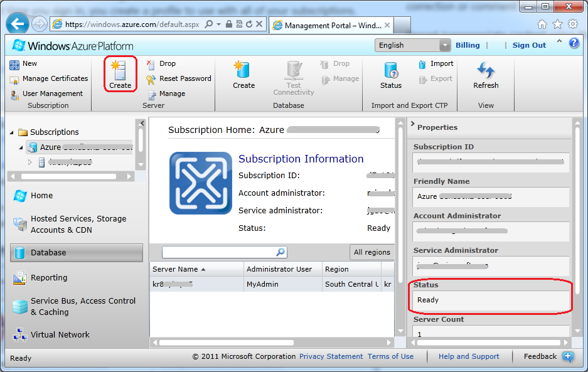
Task: Click the address bar stop icon
Action: pos(259,24)
